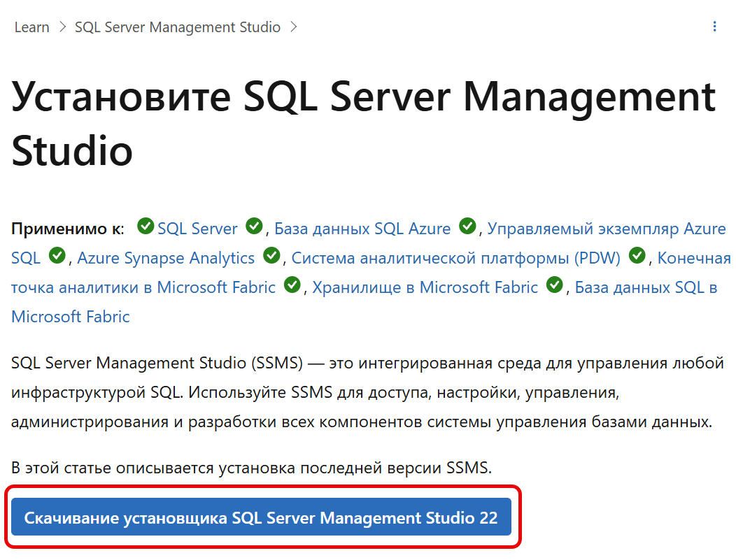Click green checkmark before Система аналитической платформы
The width and height of the screenshot is (736, 560).
pyautogui.click(x=271, y=256)
